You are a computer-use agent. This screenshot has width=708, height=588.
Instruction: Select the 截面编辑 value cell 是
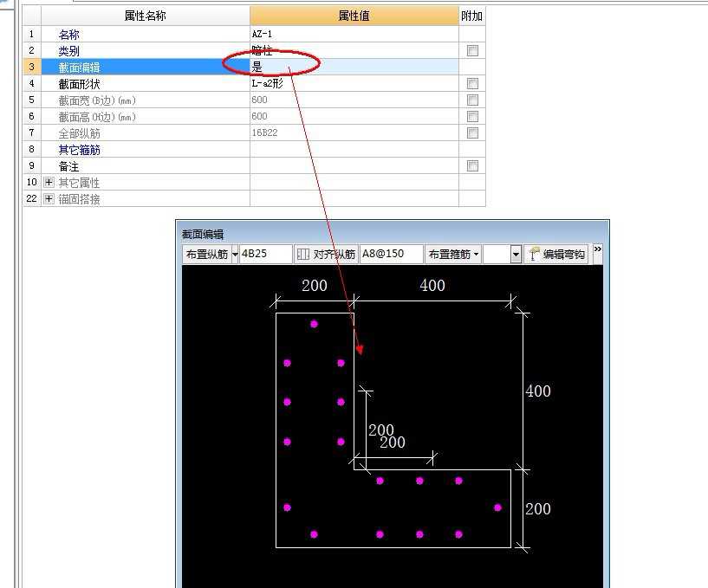pyautogui.click(x=354, y=67)
